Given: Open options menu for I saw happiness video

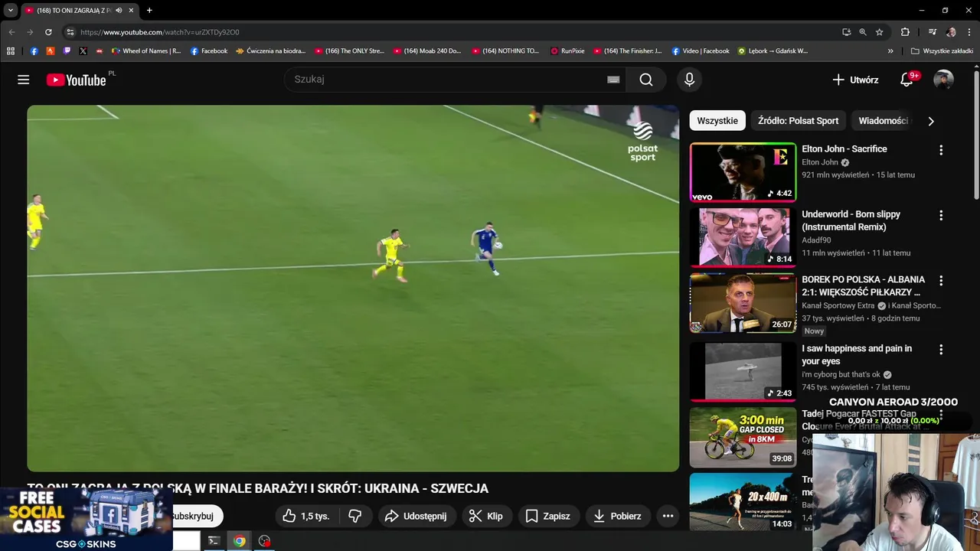Looking at the screenshot, I should pyautogui.click(x=941, y=350).
